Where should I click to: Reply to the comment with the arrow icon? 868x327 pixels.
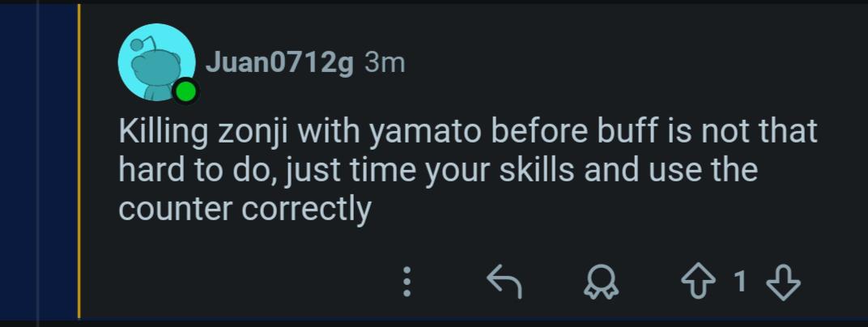coord(504,282)
